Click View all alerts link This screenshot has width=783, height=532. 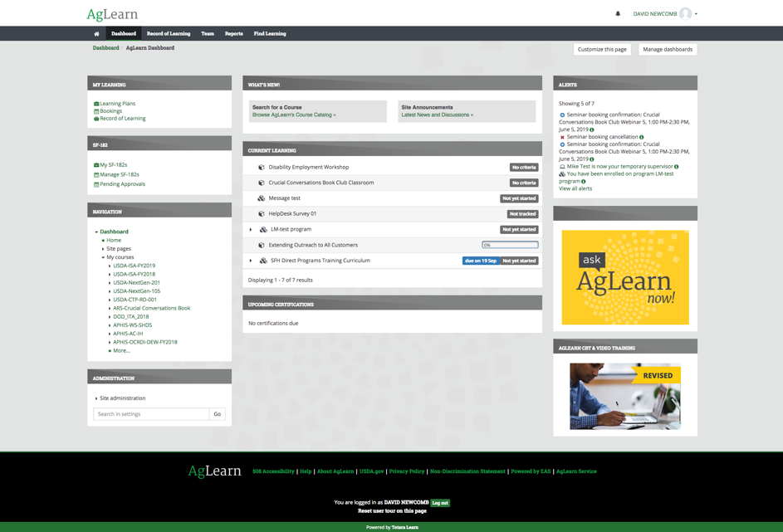575,188
